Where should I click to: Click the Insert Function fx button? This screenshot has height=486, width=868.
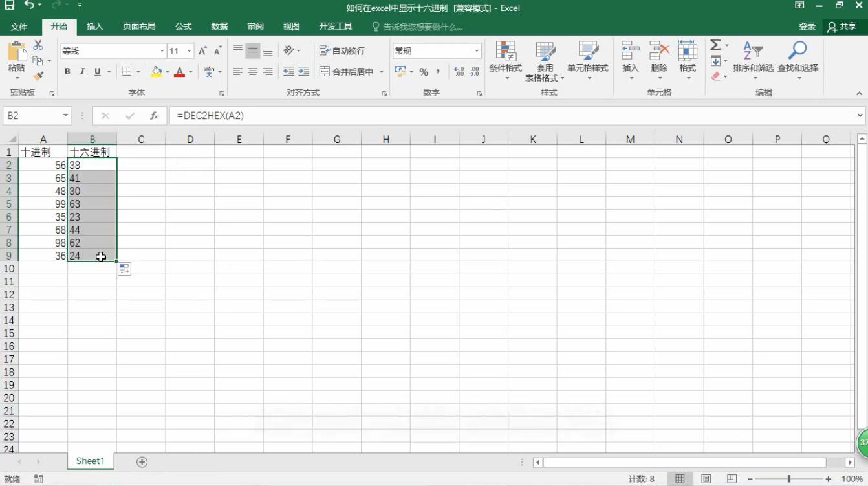pyautogui.click(x=155, y=116)
